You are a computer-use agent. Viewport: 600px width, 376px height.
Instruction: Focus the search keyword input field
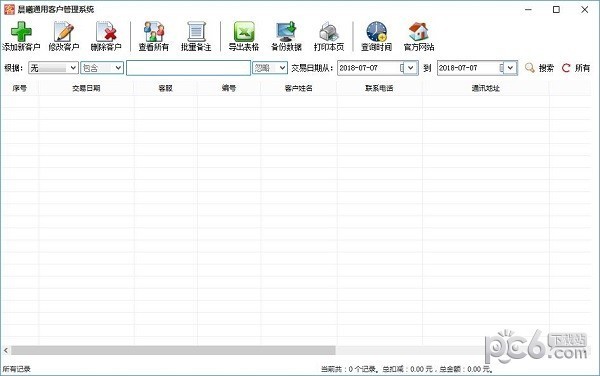click(188, 68)
